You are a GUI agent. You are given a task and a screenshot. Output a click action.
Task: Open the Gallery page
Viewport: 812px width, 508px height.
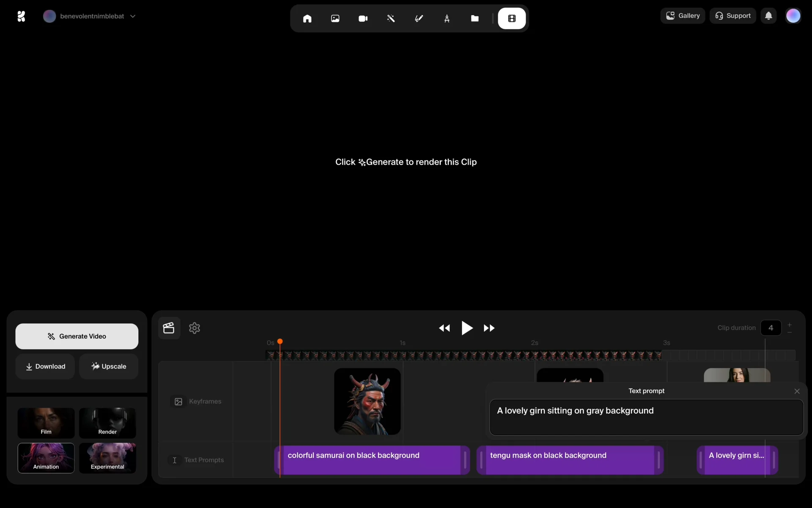coord(683,16)
